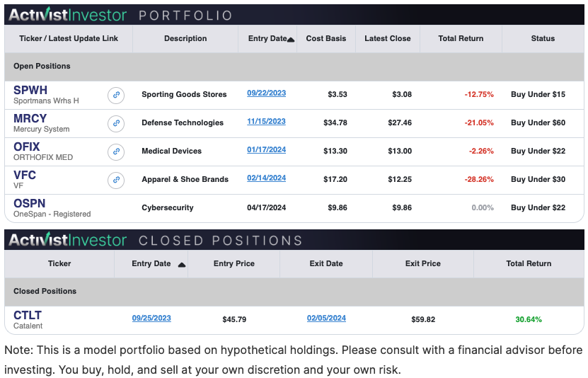
Task: Select the Closed Positions group row
Action: pyautogui.click(x=294, y=292)
